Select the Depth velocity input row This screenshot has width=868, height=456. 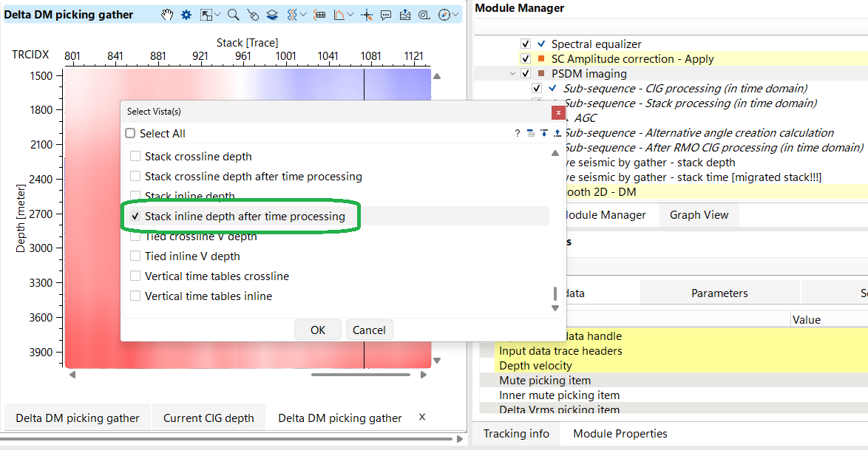coord(535,366)
